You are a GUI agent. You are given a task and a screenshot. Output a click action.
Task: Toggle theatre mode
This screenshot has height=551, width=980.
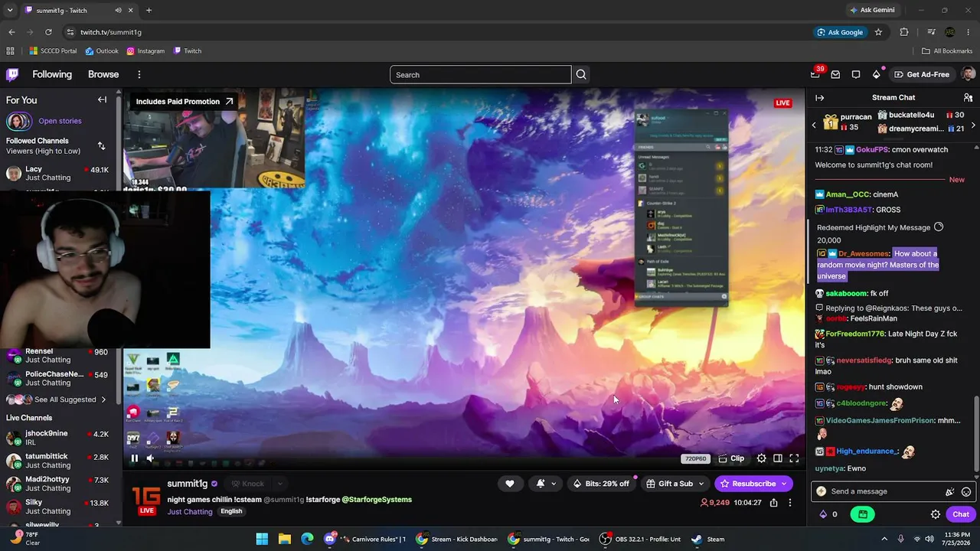pos(777,458)
